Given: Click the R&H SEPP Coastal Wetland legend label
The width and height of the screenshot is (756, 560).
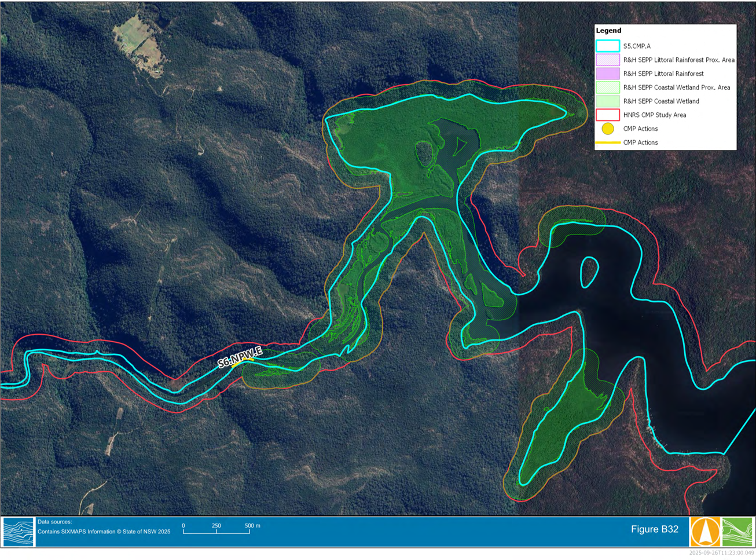Looking at the screenshot, I should point(661,101).
